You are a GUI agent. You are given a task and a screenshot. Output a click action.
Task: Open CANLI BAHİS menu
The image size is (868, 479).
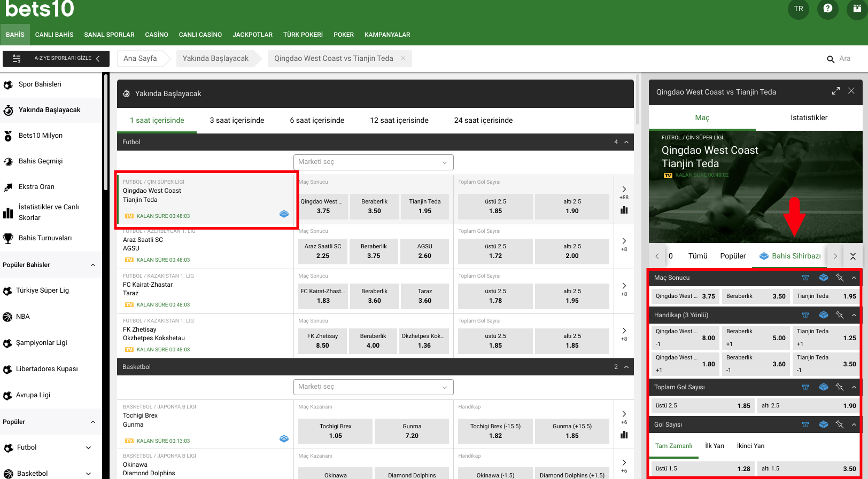tap(54, 35)
